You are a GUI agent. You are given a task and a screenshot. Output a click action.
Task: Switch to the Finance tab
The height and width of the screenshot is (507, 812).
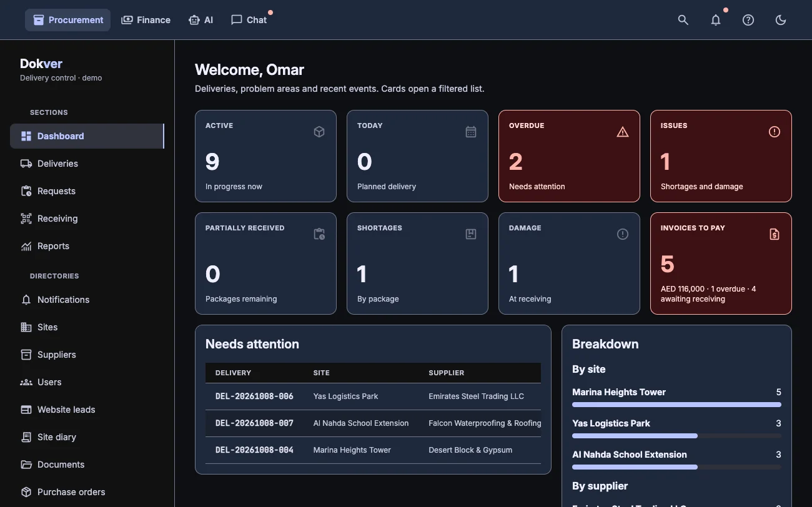coord(146,20)
